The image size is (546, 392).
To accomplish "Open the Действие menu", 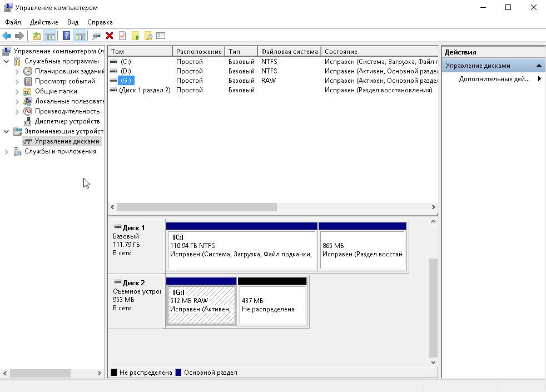I will [44, 22].
